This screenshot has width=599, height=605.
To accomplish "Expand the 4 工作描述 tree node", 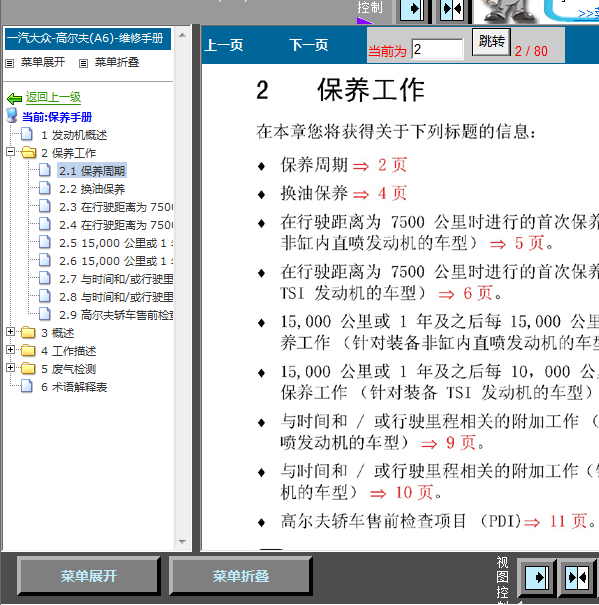I will [11, 350].
